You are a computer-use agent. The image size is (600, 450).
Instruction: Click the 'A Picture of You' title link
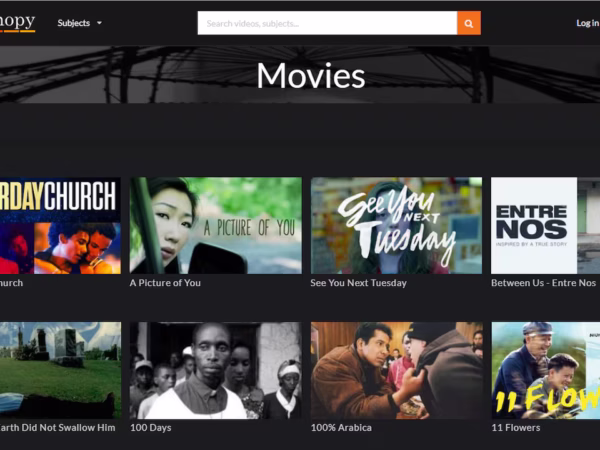point(165,283)
